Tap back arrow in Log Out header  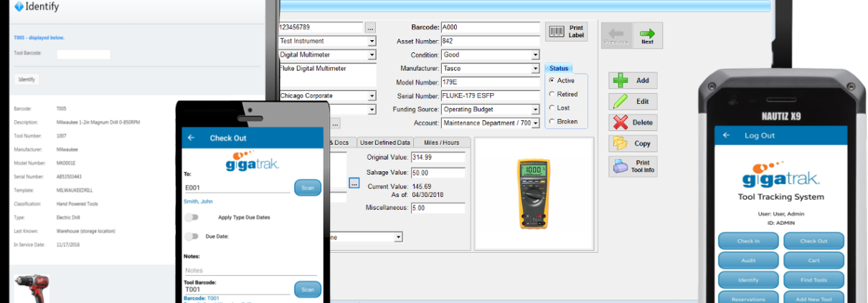[726, 135]
